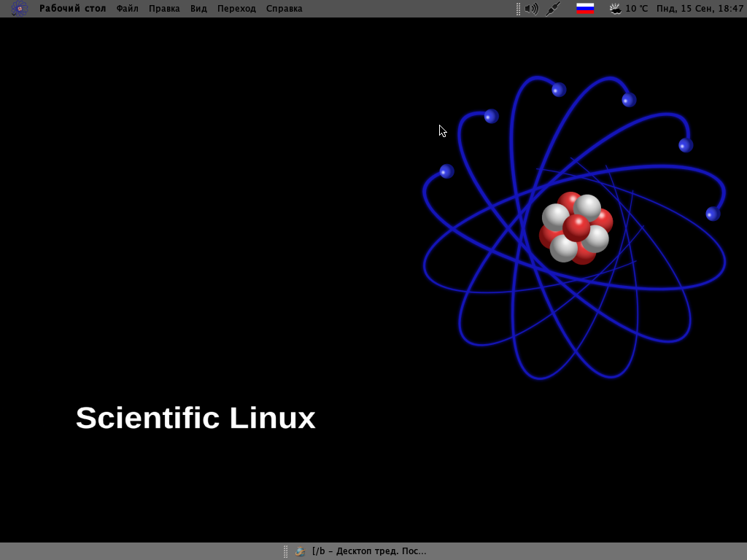Click the top panel applet grip handle
Screen dimensions: 747x560
[x=518, y=9]
